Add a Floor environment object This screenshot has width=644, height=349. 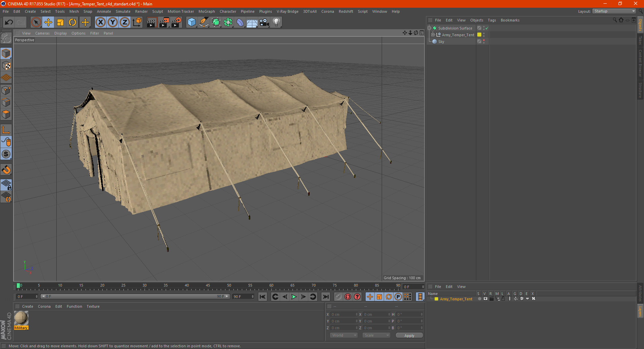(x=252, y=22)
